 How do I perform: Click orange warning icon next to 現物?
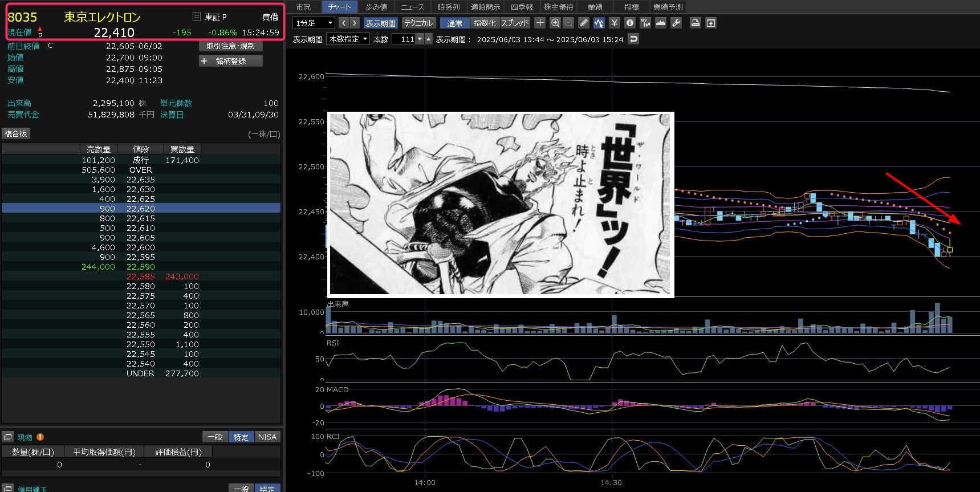click(40, 437)
